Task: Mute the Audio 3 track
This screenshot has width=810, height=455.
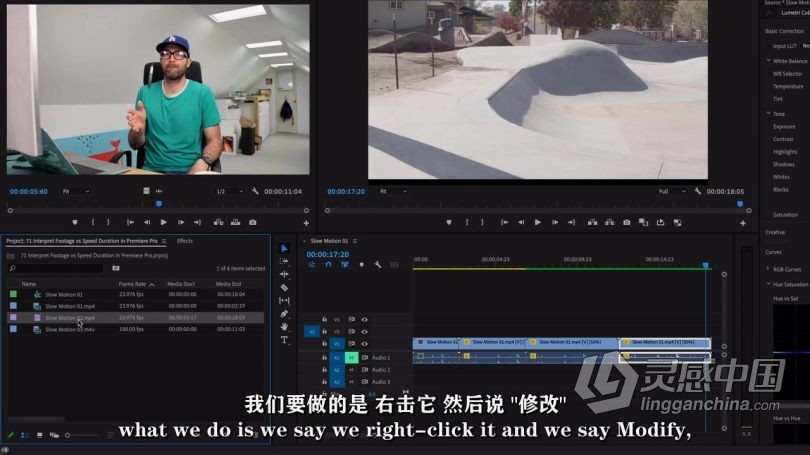Action: click(x=351, y=382)
